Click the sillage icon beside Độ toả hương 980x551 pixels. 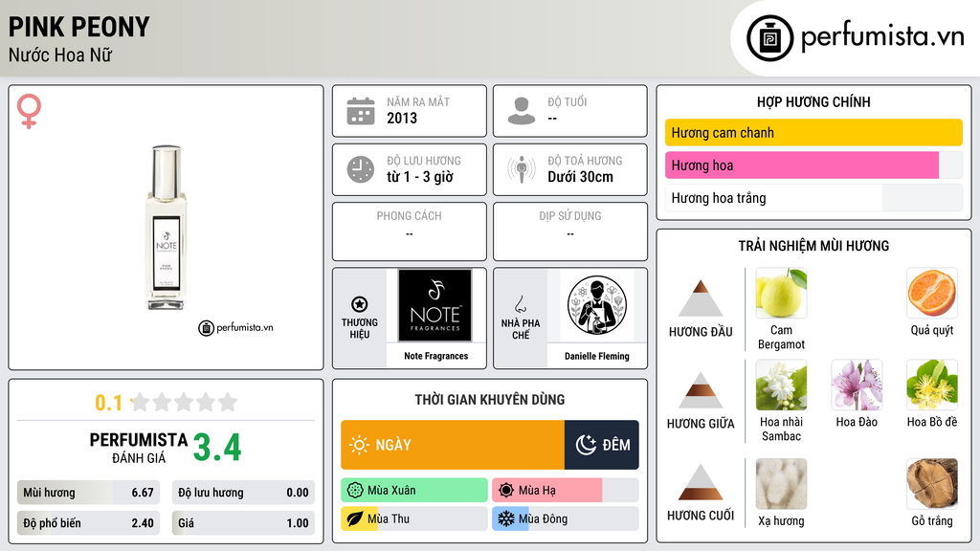(x=522, y=169)
